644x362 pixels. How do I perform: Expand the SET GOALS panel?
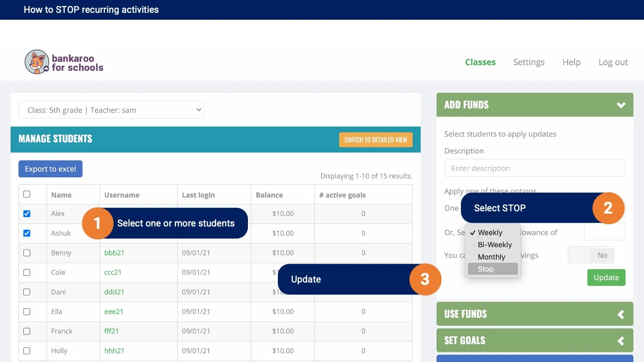pyautogui.click(x=535, y=340)
